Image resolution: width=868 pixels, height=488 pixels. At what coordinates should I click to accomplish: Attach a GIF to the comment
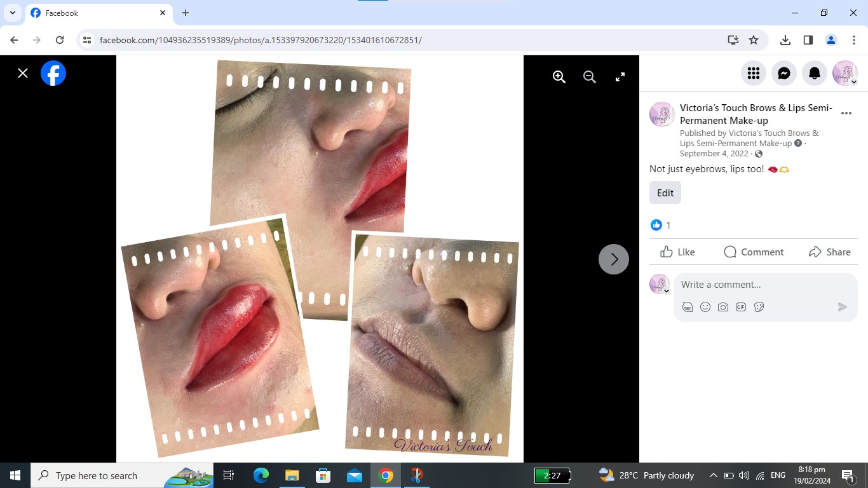coord(741,306)
